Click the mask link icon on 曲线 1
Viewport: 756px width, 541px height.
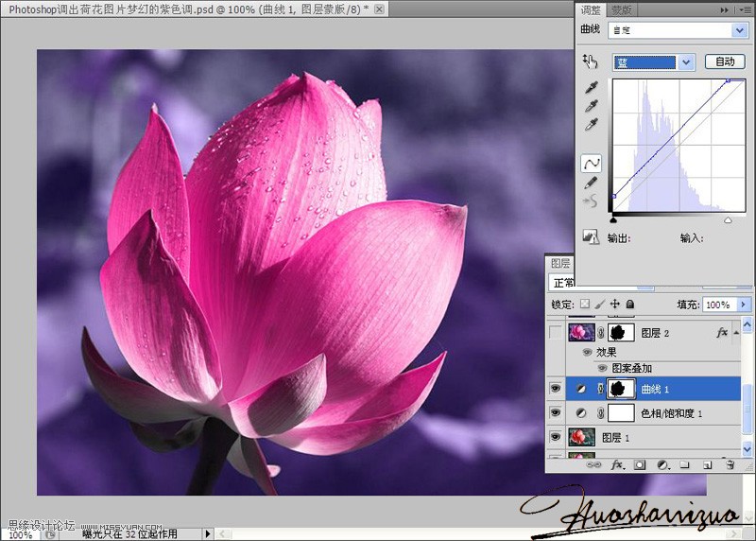600,388
